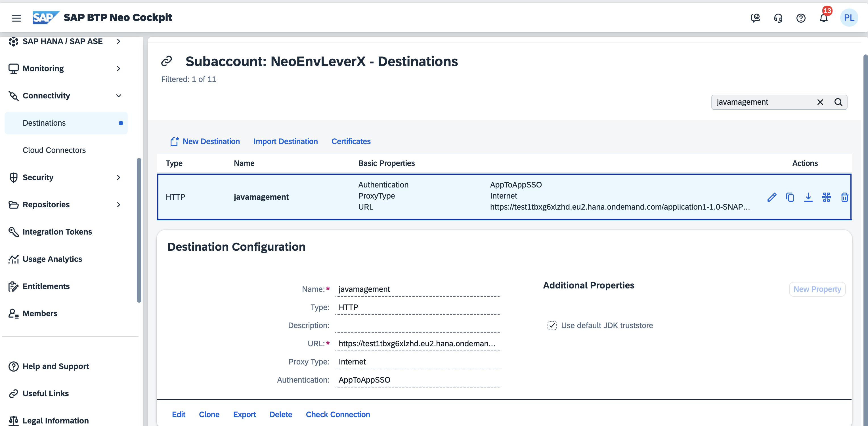This screenshot has width=868, height=426.
Task: Click Check Connection button
Action: pyautogui.click(x=337, y=415)
